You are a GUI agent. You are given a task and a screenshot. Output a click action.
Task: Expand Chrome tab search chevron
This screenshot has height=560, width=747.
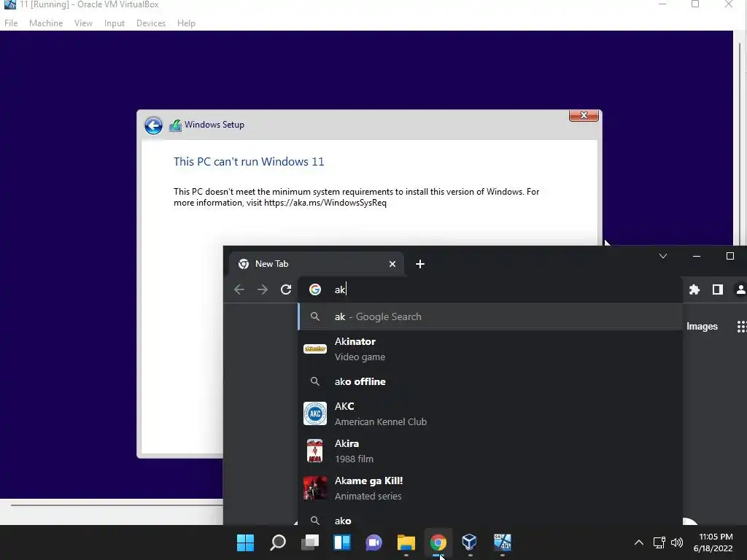(x=662, y=256)
